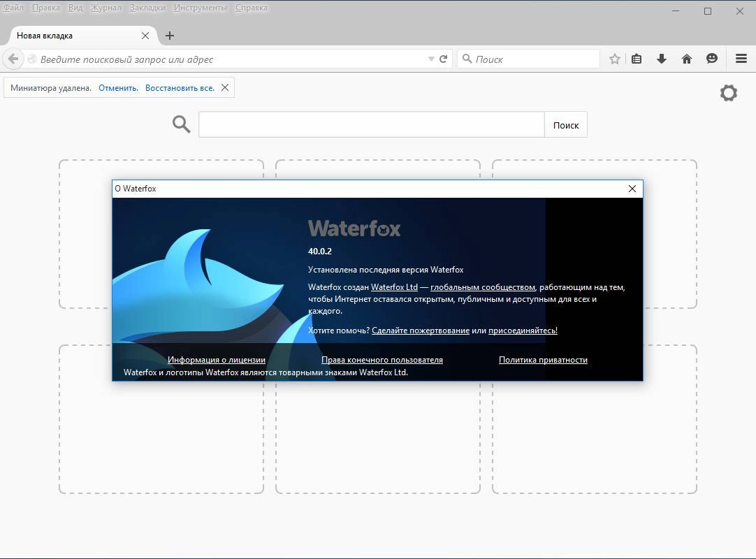Open the hamburger menu

point(741,59)
